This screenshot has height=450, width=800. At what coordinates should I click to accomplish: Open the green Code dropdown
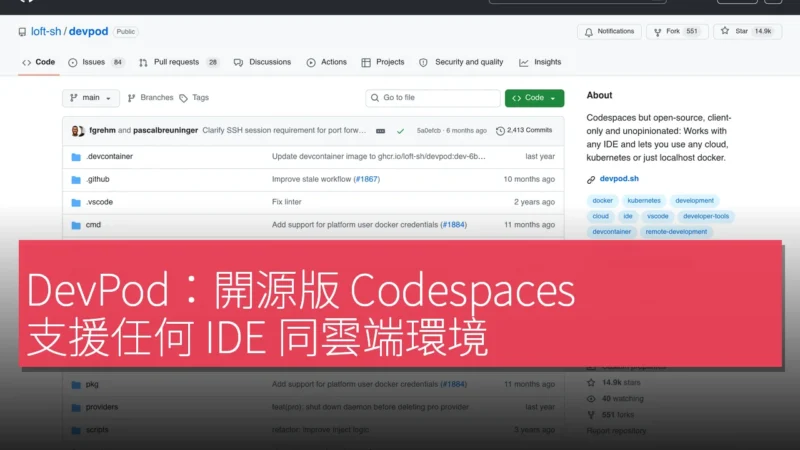(x=534, y=98)
